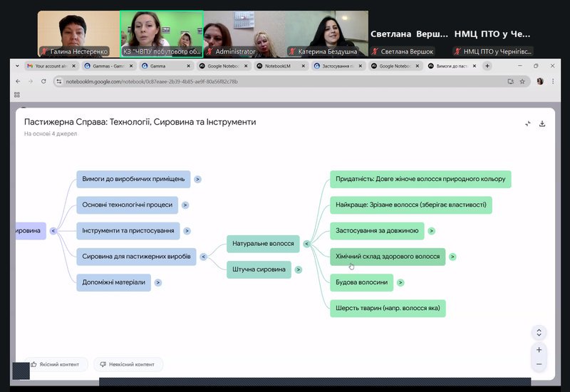This screenshot has height=392, width=570.
Task: Download the mind map image
Action: pos(542,123)
